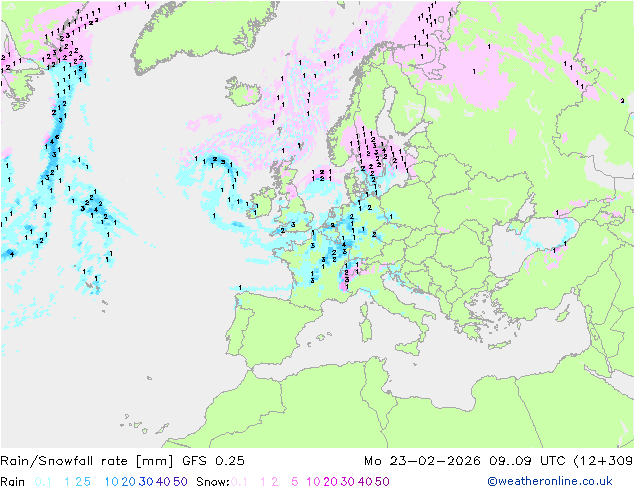
Task: Click the 'Snow:' legend label
Action: [x=213, y=482]
